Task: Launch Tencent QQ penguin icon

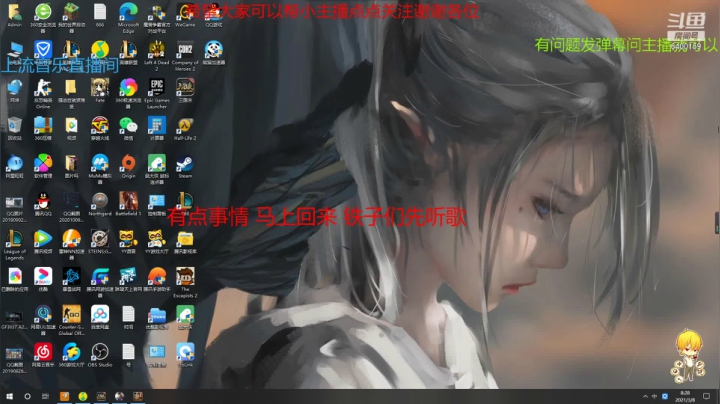Action: click(x=43, y=201)
